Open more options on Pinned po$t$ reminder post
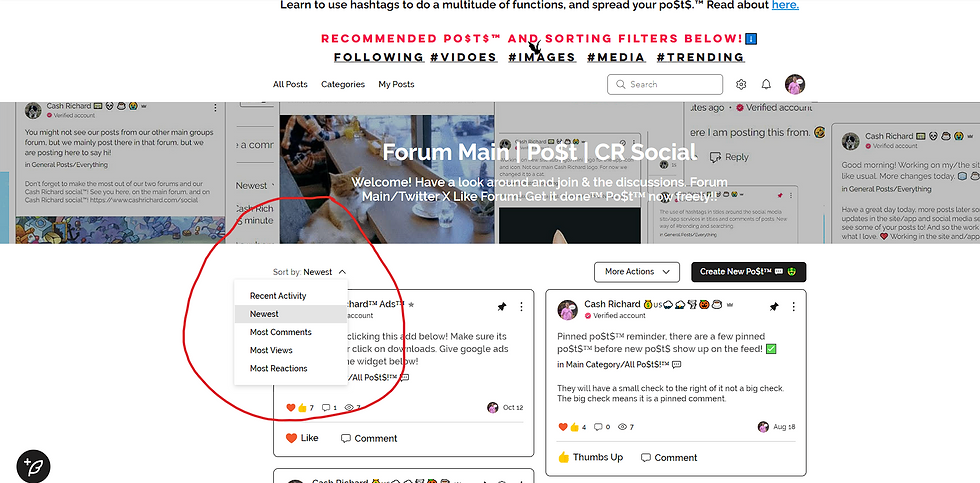The width and height of the screenshot is (980, 483). [793, 307]
